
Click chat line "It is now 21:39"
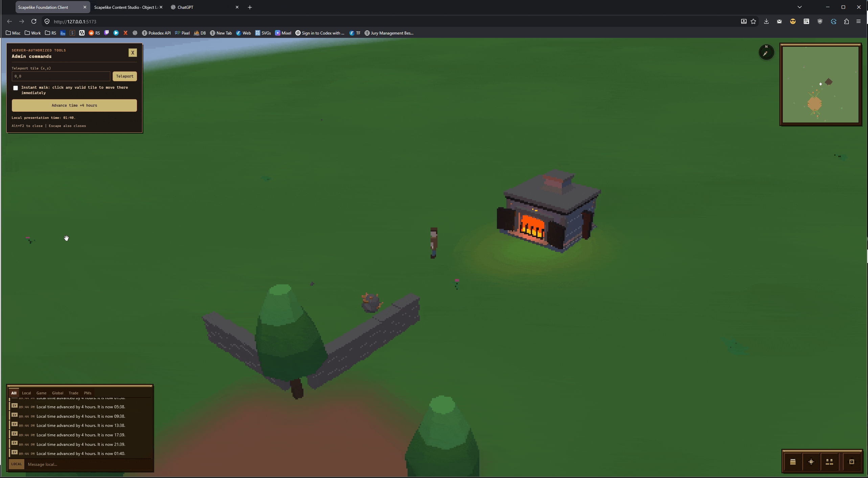(x=81, y=444)
